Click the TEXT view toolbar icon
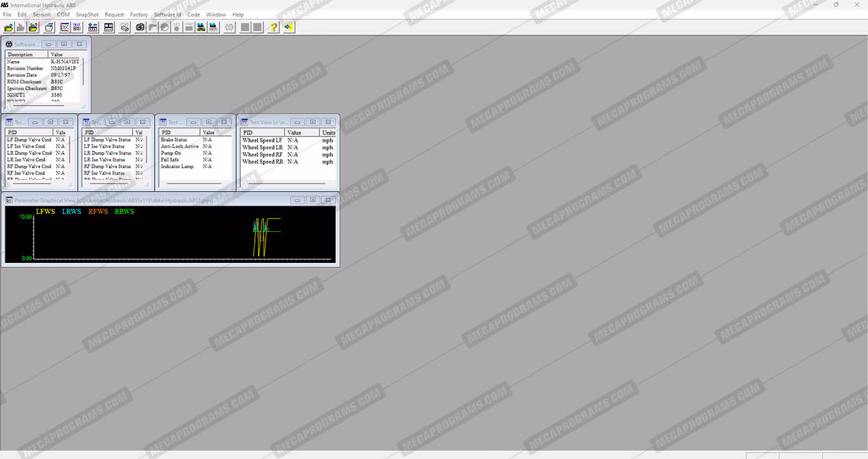868x459 pixels. (76, 27)
